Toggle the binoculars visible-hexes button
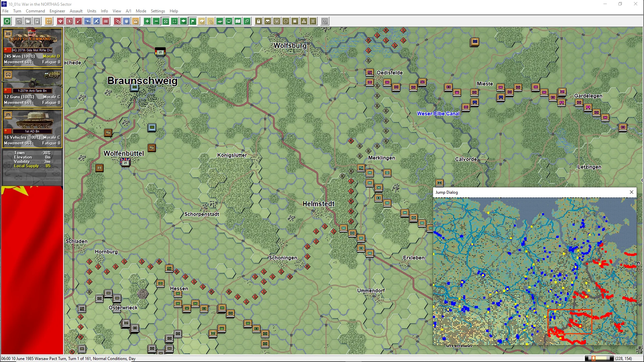Viewport: 644px width, 362px height. [x=268, y=21]
